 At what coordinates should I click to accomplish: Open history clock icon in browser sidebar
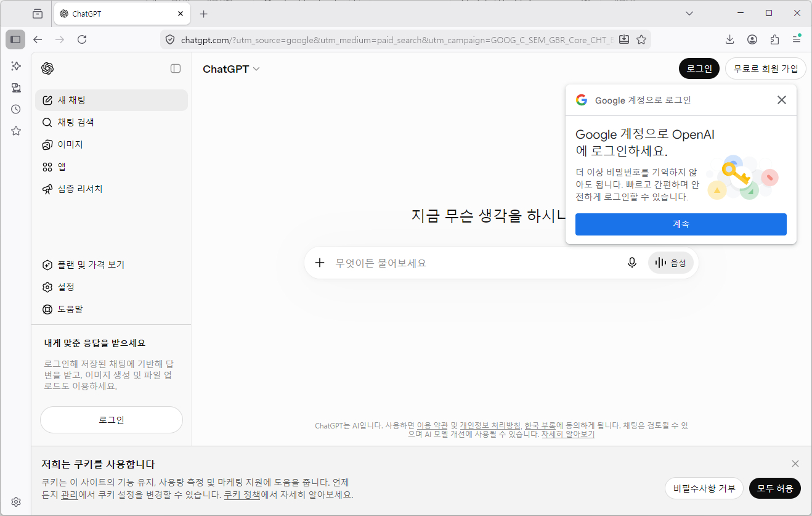click(x=16, y=109)
